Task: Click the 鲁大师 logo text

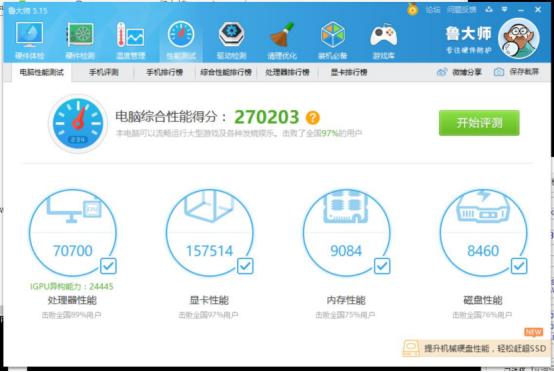Action: click(x=468, y=34)
